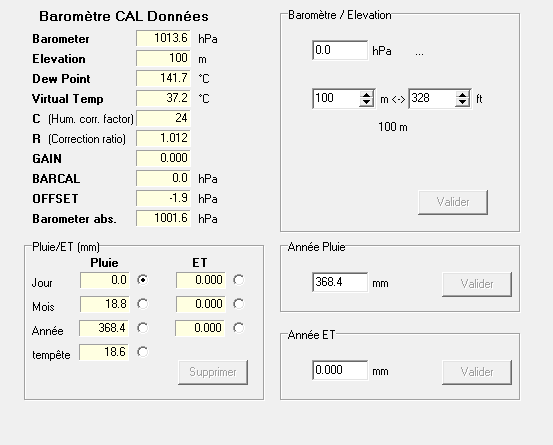Focus the barometer hPa input field
This screenshot has height=445, width=553.
click(340, 50)
